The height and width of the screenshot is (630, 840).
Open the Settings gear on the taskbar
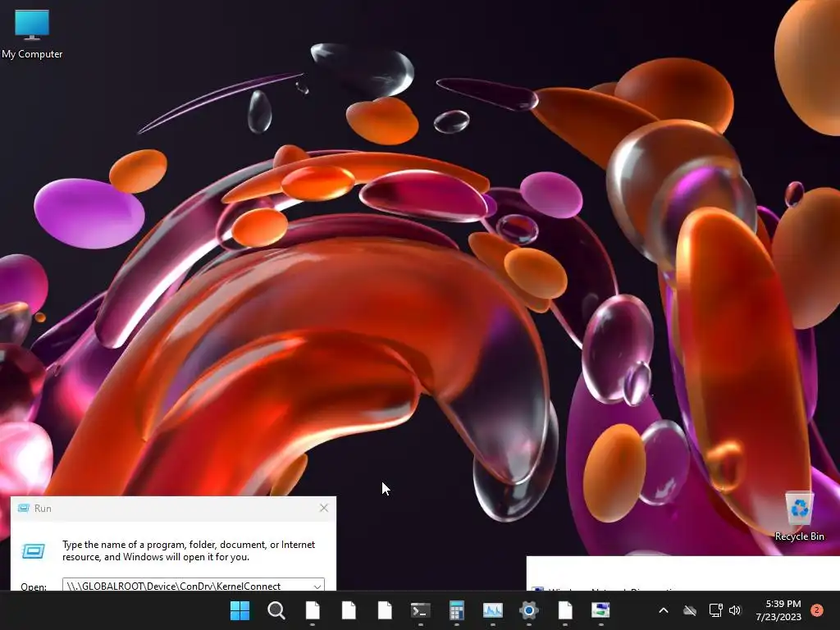(x=529, y=610)
